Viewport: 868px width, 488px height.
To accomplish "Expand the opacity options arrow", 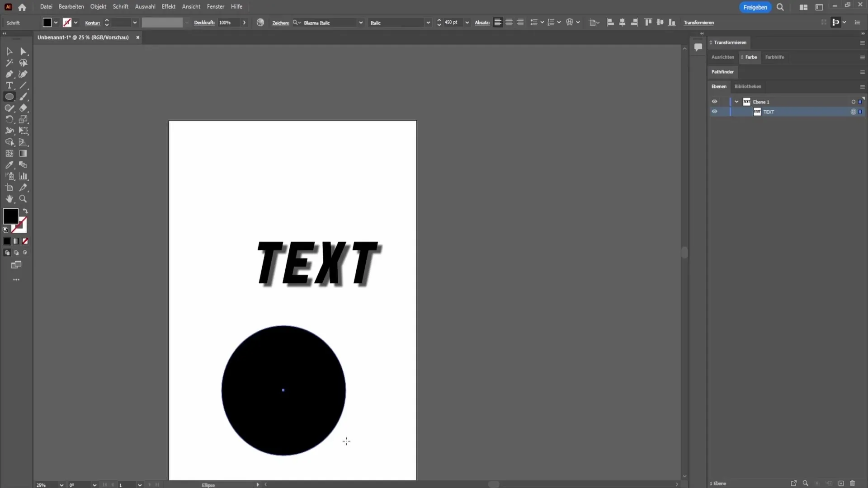I will click(x=245, y=23).
